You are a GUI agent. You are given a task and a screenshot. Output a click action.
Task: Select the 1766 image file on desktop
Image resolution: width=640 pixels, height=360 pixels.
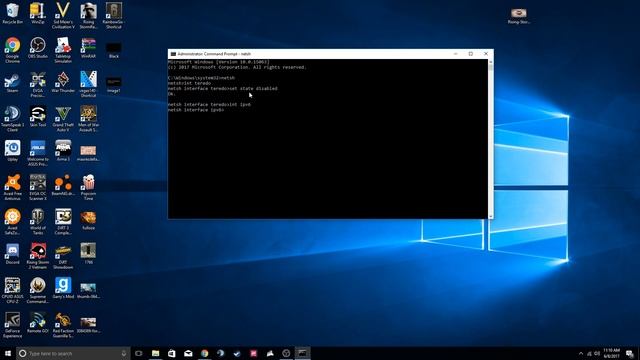coord(88,253)
